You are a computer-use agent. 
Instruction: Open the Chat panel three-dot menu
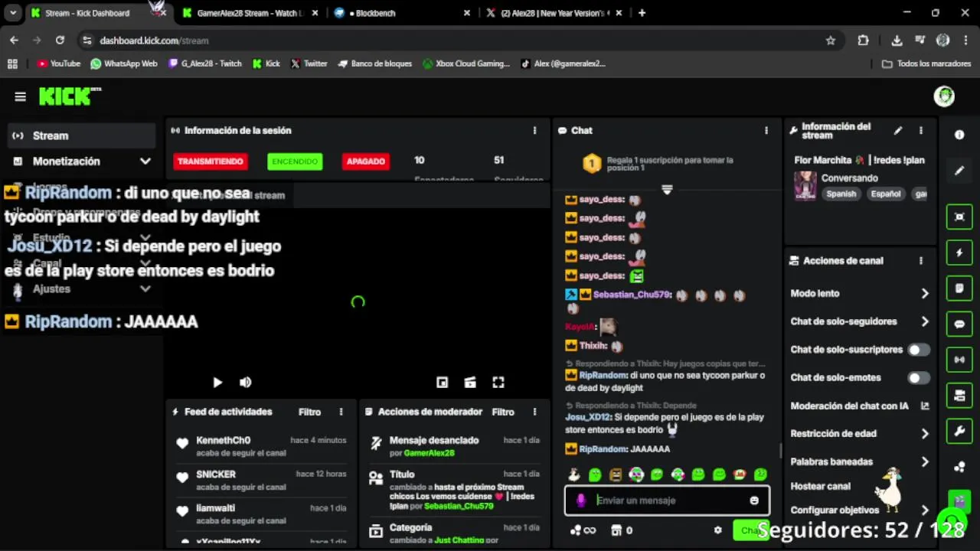(x=766, y=131)
